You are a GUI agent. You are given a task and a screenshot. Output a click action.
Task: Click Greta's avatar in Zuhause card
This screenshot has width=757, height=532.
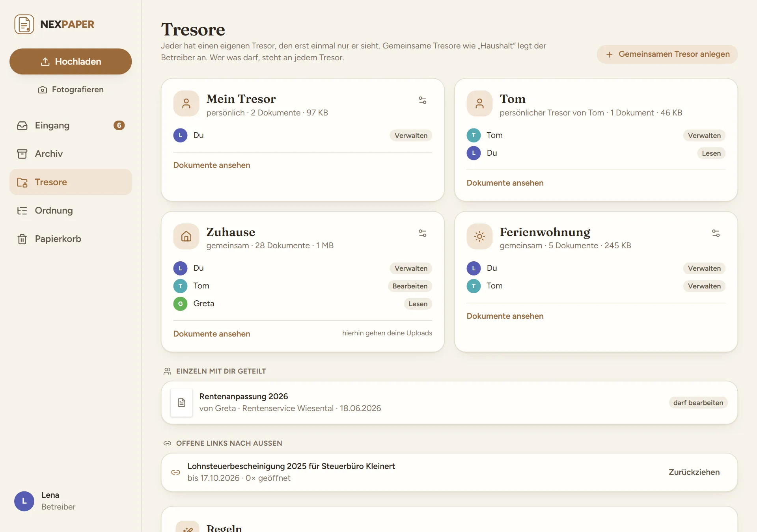pos(180,304)
